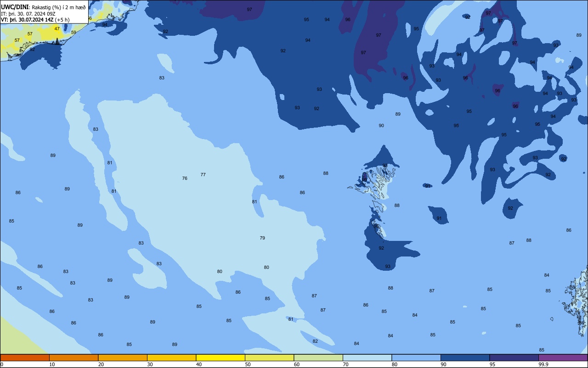
Task: Choose the purple above-99.9 legend swatch
Action: 563,357
